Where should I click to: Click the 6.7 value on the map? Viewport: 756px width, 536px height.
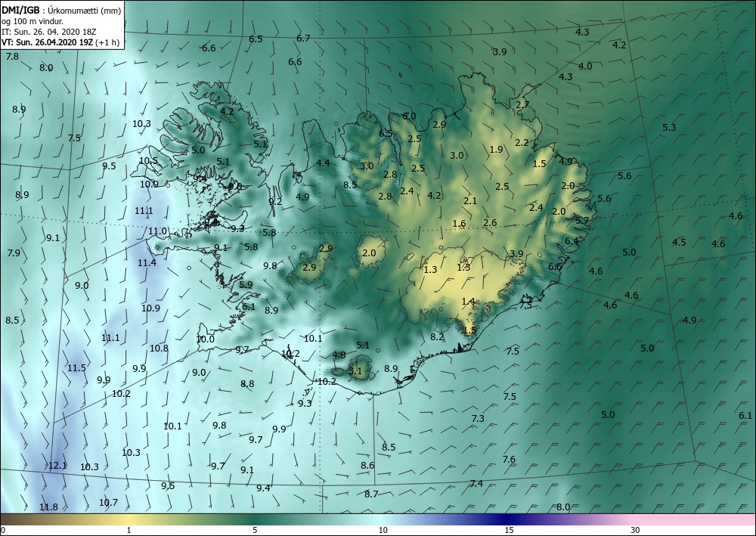coord(303,39)
